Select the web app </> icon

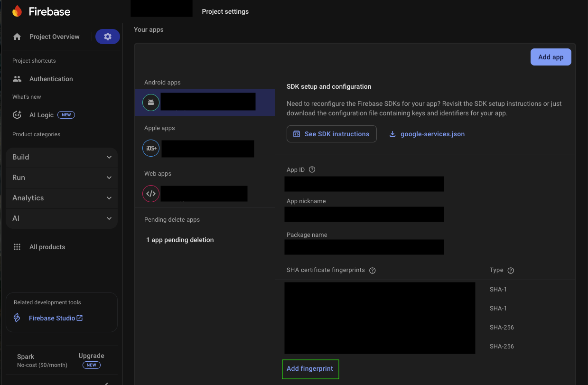150,193
